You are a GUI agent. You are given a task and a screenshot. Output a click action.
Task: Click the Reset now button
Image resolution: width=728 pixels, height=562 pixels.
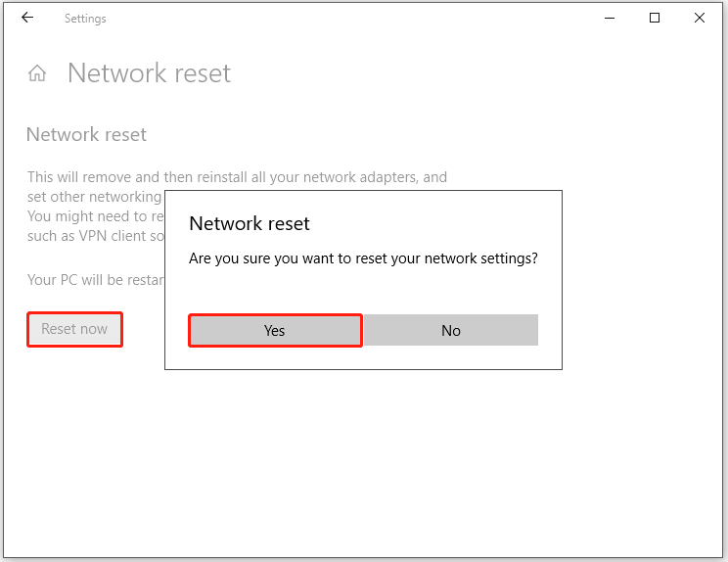(x=74, y=329)
